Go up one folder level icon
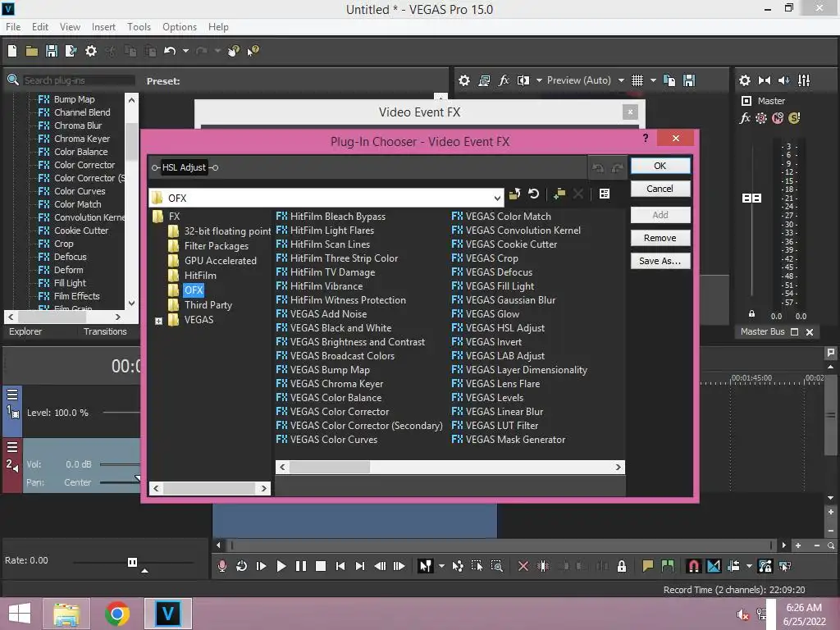The image size is (840, 630). 514,194
